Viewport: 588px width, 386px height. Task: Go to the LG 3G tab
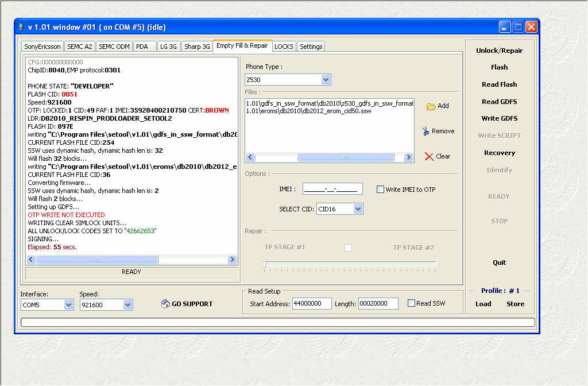tap(168, 47)
